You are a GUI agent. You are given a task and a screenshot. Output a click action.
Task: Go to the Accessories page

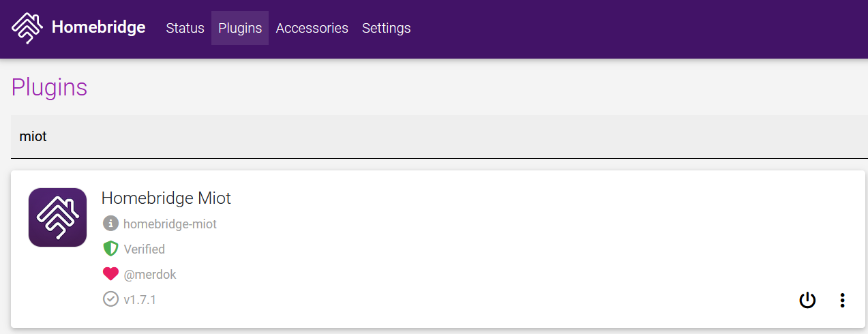pyautogui.click(x=312, y=28)
